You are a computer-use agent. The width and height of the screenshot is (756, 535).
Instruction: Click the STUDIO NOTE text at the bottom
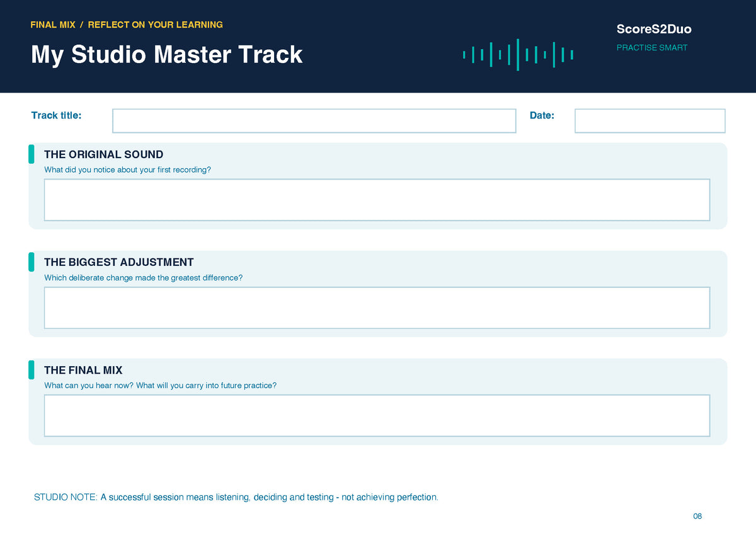point(236,497)
